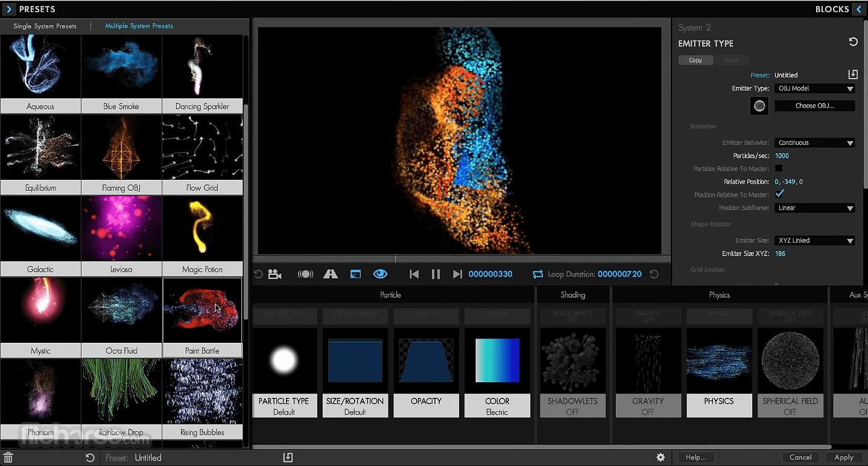Click the Particle section header

[x=390, y=295]
